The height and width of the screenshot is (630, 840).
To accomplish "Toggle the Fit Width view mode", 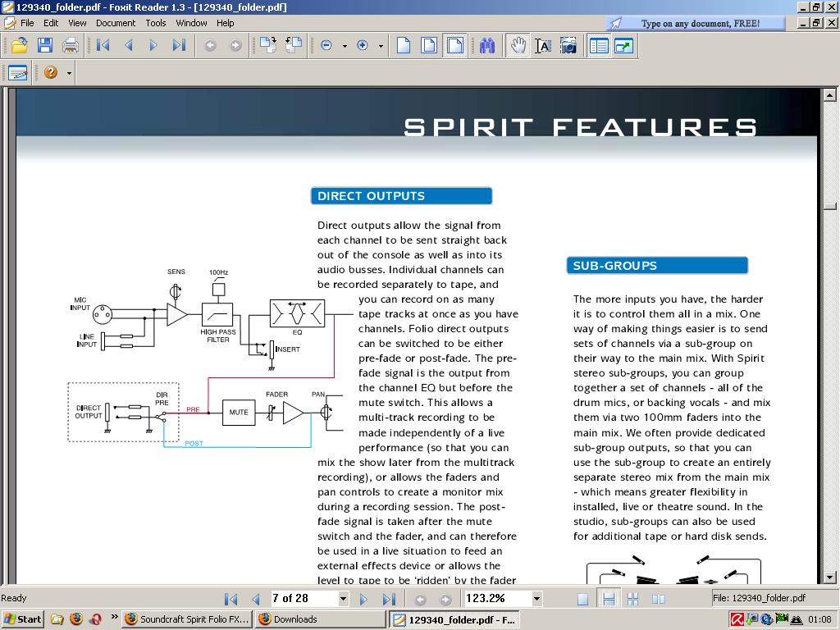I will coord(454,46).
